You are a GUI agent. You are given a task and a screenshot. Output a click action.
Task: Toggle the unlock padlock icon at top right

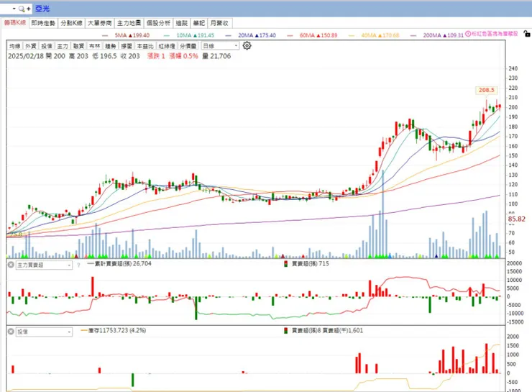526,34
